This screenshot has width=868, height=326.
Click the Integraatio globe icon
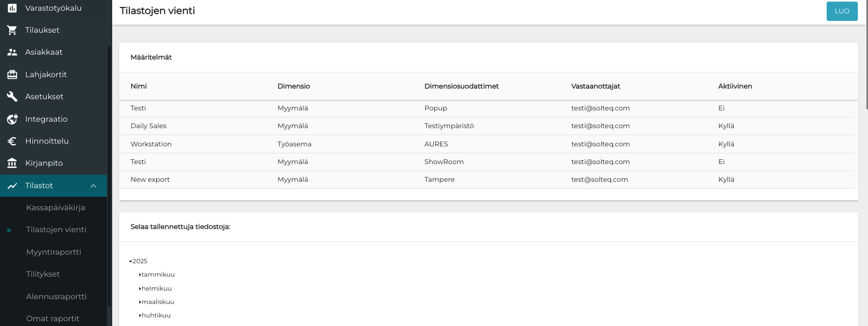point(12,119)
